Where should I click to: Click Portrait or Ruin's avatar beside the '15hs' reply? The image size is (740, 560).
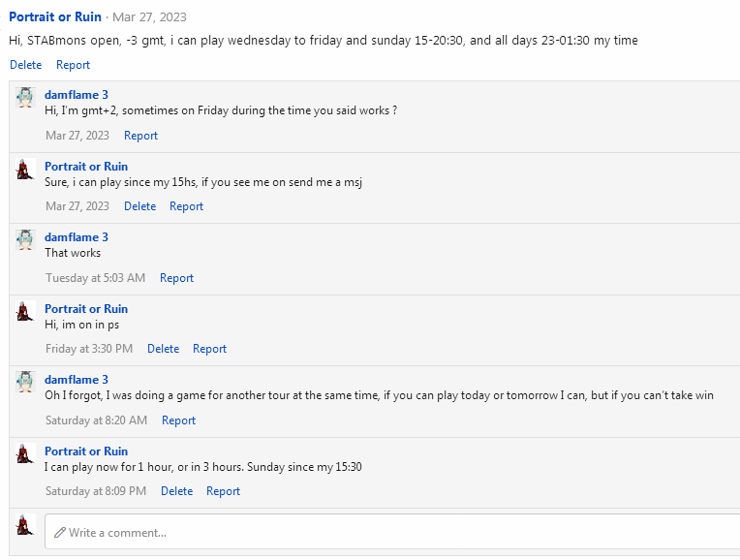26,170
